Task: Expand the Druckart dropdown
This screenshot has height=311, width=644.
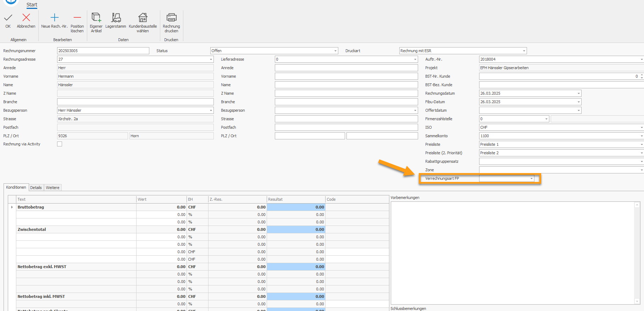Action: click(524, 51)
